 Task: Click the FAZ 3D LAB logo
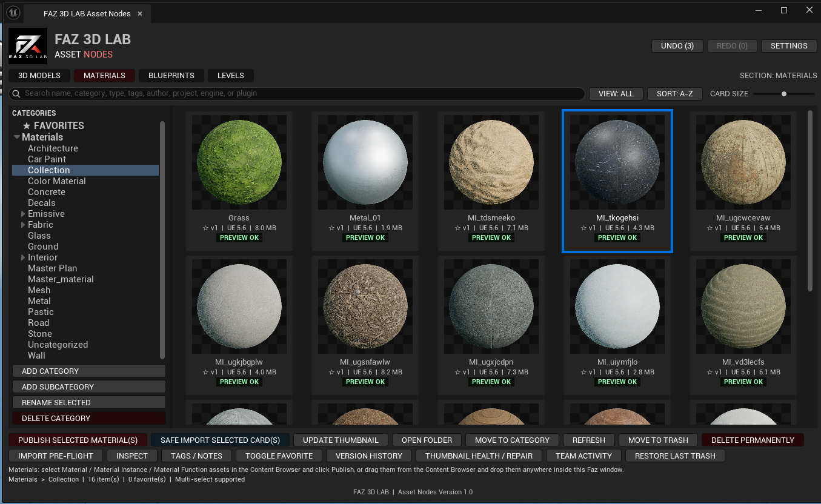click(28, 46)
